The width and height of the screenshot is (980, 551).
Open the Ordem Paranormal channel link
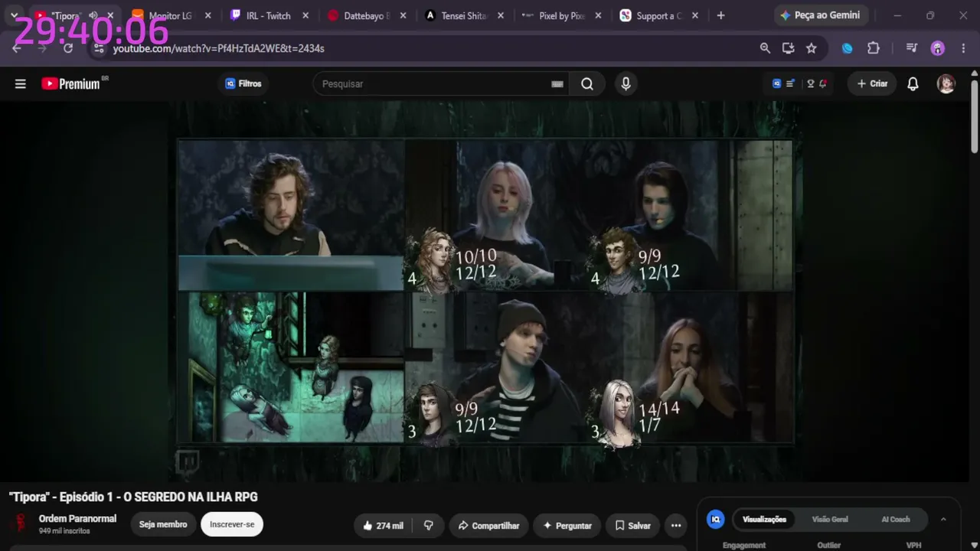[77, 519]
